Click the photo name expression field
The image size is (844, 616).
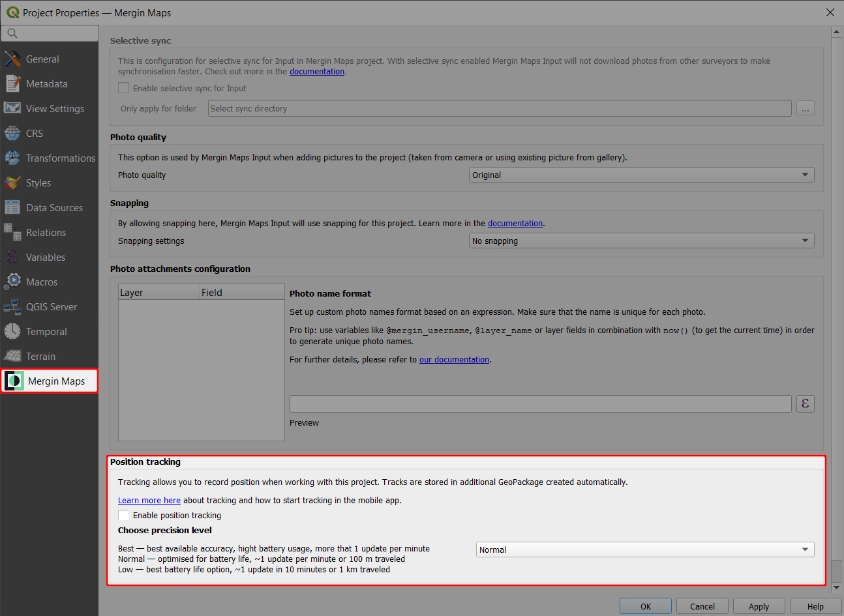point(541,403)
